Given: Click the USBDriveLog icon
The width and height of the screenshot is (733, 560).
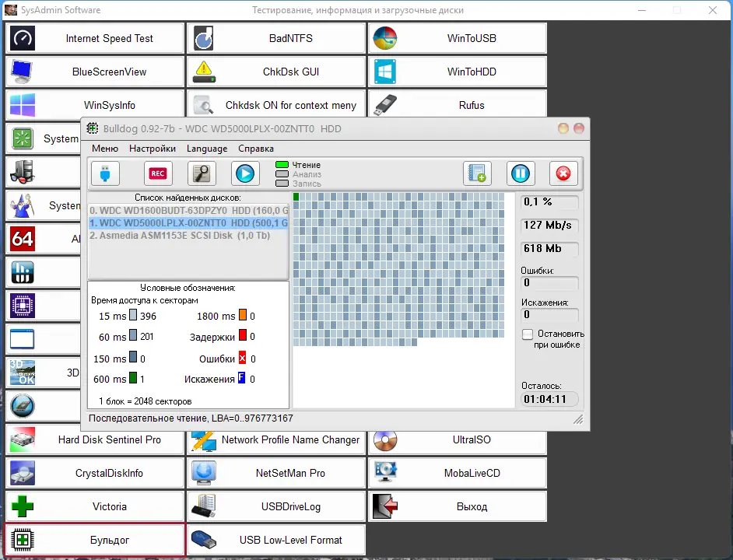Looking at the screenshot, I should click(204, 506).
